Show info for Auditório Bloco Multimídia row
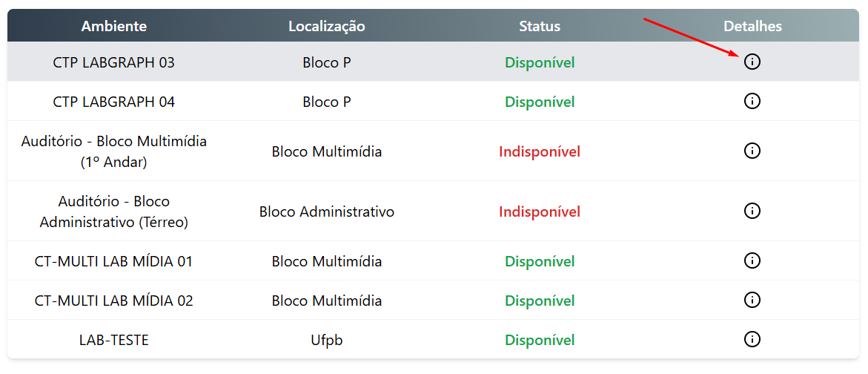Screen dimensions: 868x374 tap(752, 151)
